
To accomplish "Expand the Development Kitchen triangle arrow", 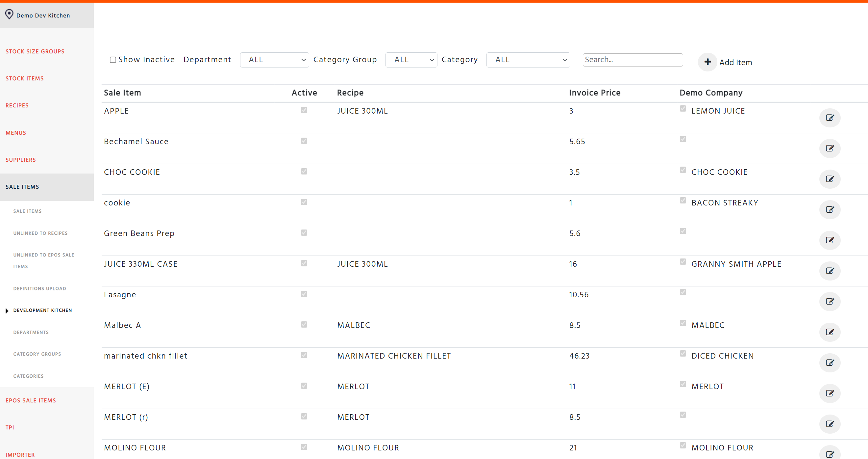I will click(x=7, y=311).
